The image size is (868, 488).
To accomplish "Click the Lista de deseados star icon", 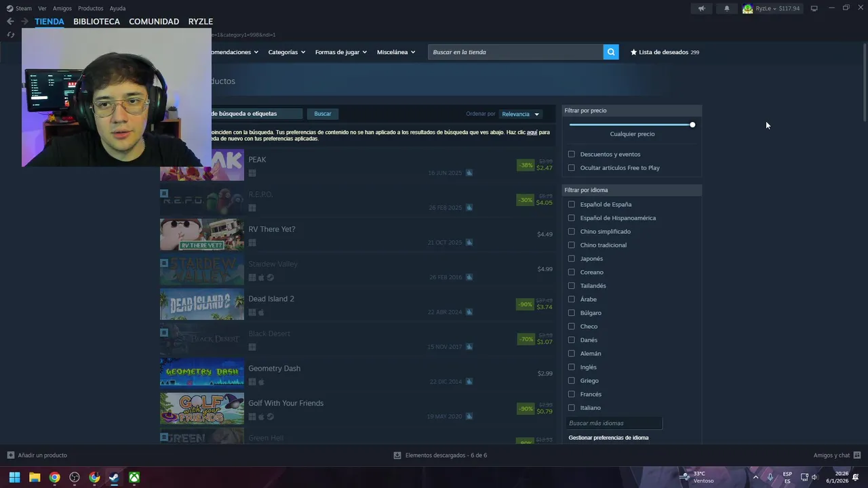I will coord(634,52).
